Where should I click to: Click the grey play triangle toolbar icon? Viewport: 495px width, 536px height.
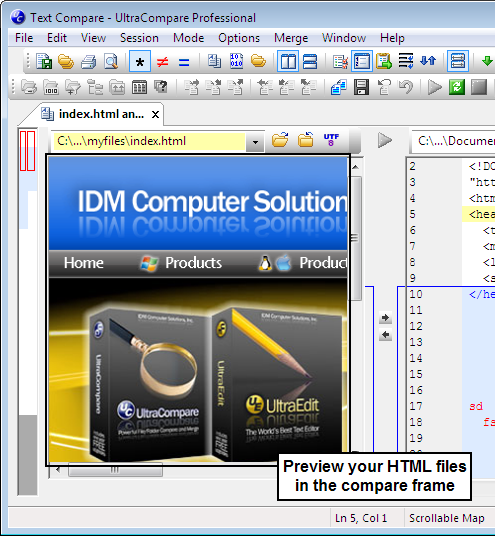pos(434,88)
